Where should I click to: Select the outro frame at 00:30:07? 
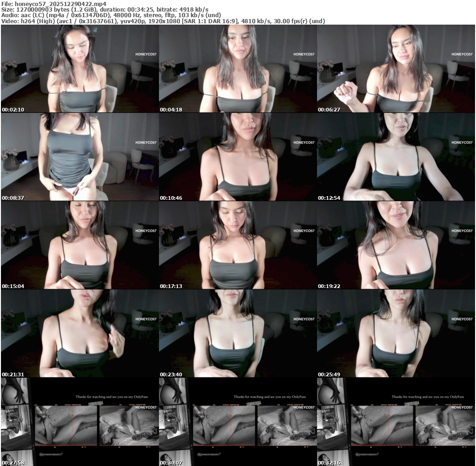pyautogui.click(x=238, y=421)
